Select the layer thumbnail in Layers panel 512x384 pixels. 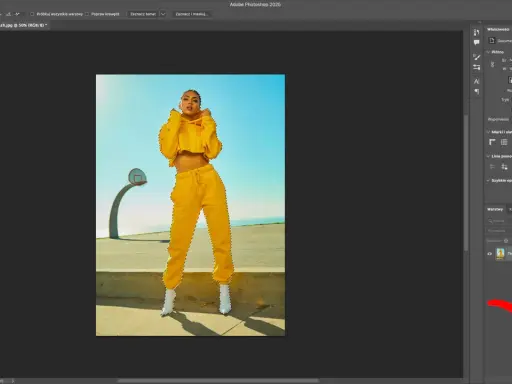[x=500, y=254]
